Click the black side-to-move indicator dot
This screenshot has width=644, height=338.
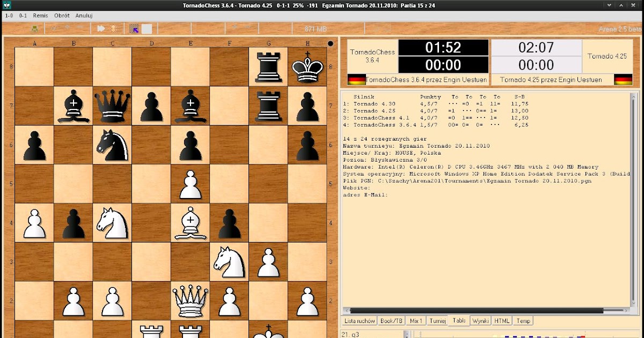(331, 43)
